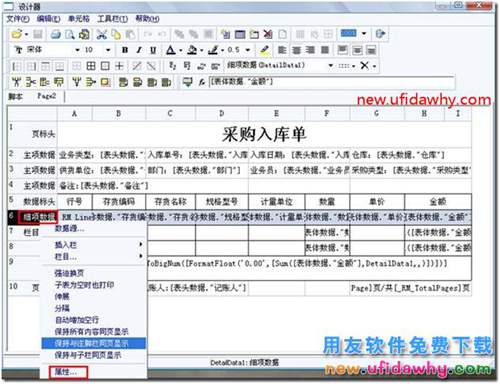
Task: Click the delete X icon in band toolbar
Action: pyautogui.click(x=365, y=66)
